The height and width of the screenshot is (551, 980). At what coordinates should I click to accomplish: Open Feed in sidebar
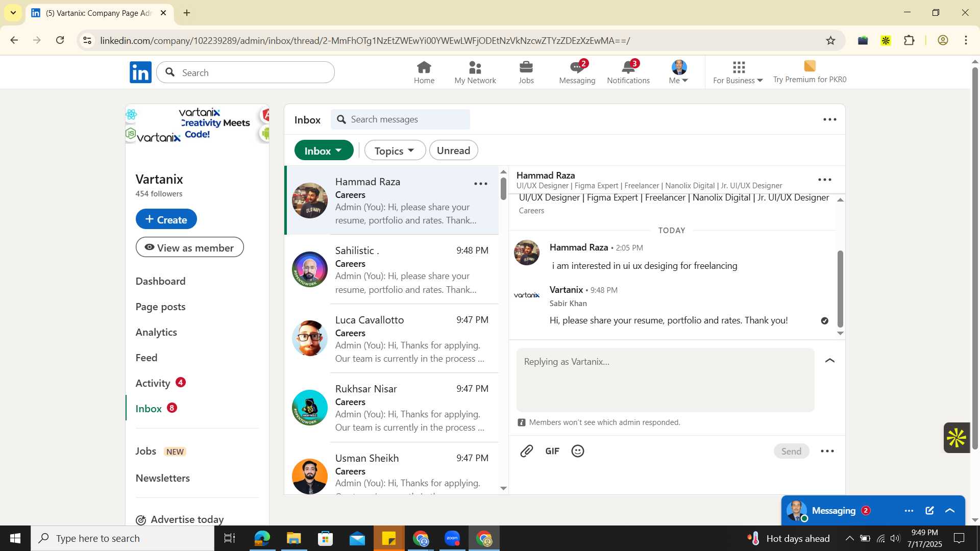pyautogui.click(x=146, y=358)
